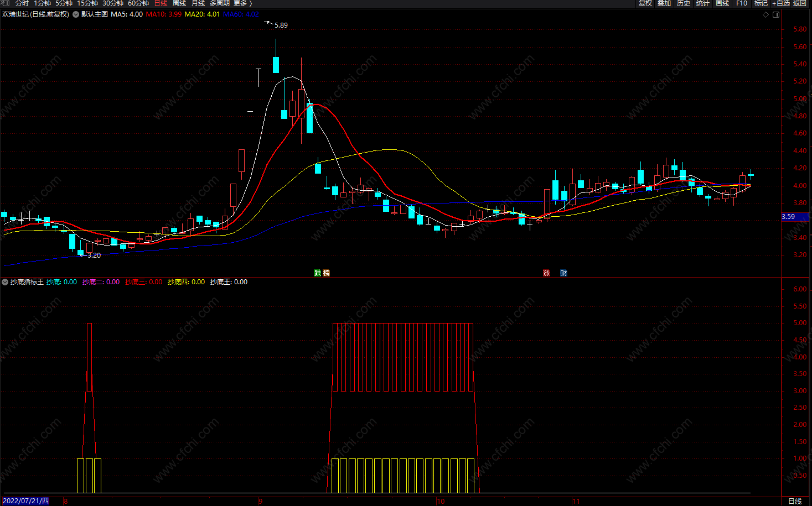812x506 pixels.
Task: Click the 默认主图 label
Action: point(95,14)
